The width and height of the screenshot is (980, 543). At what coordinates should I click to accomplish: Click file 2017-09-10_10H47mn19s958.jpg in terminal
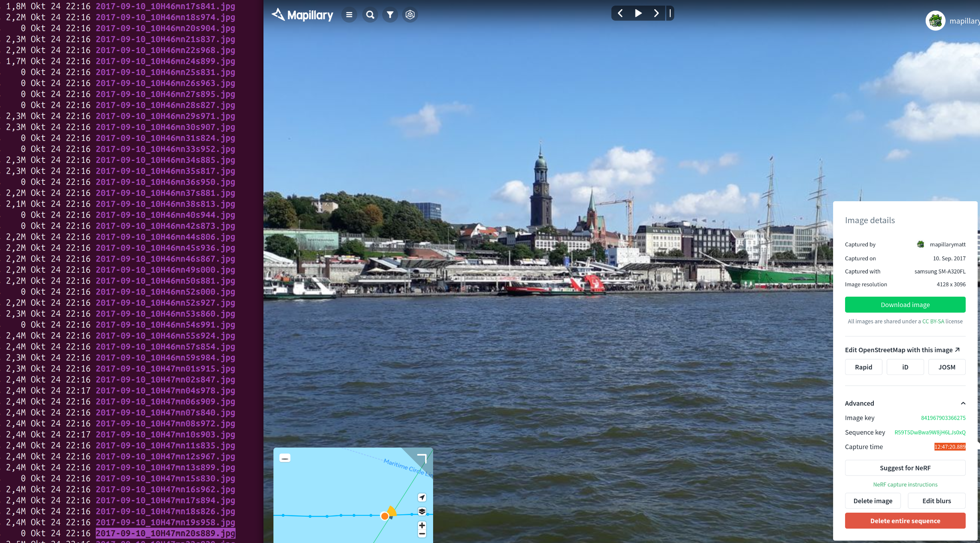pos(165,522)
